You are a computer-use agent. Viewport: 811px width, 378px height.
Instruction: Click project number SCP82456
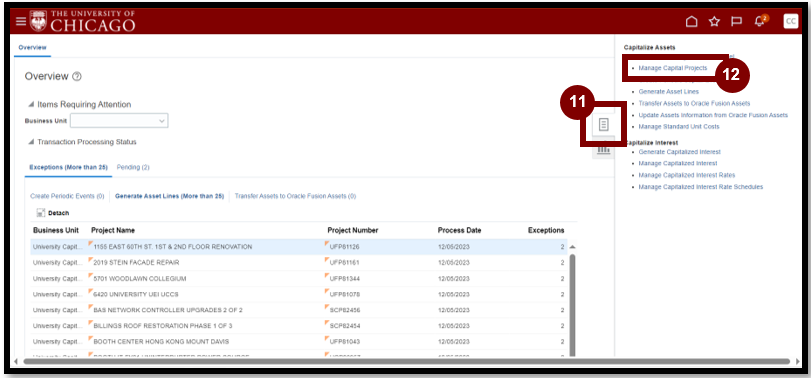(344, 310)
